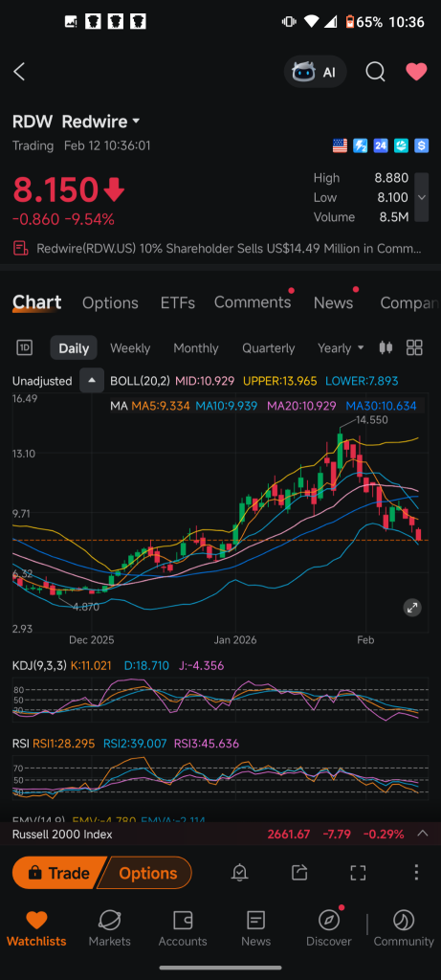Tap the 8.150 current price
The image size is (441, 980).
55,190
